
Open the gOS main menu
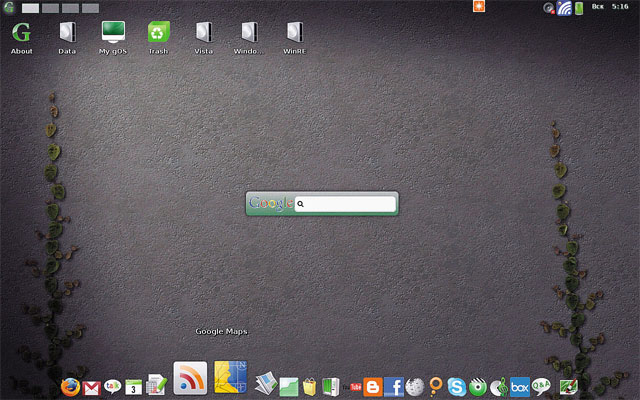tap(9, 8)
